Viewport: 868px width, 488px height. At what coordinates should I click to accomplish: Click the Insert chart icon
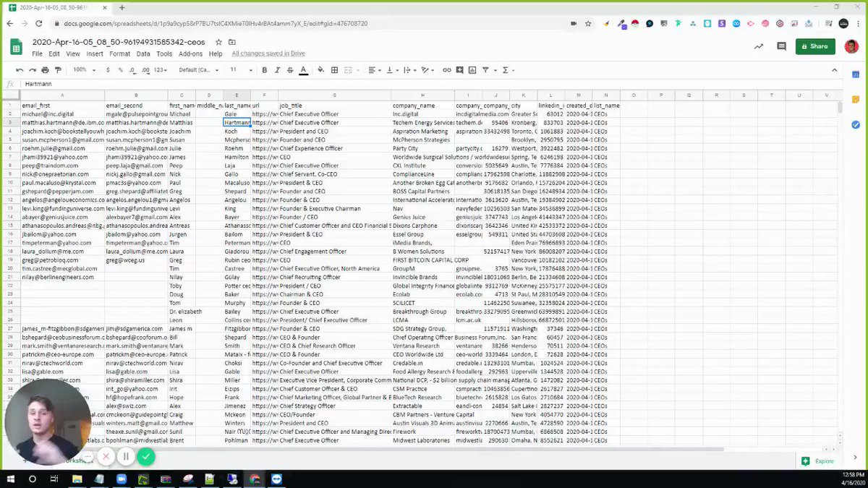472,70
